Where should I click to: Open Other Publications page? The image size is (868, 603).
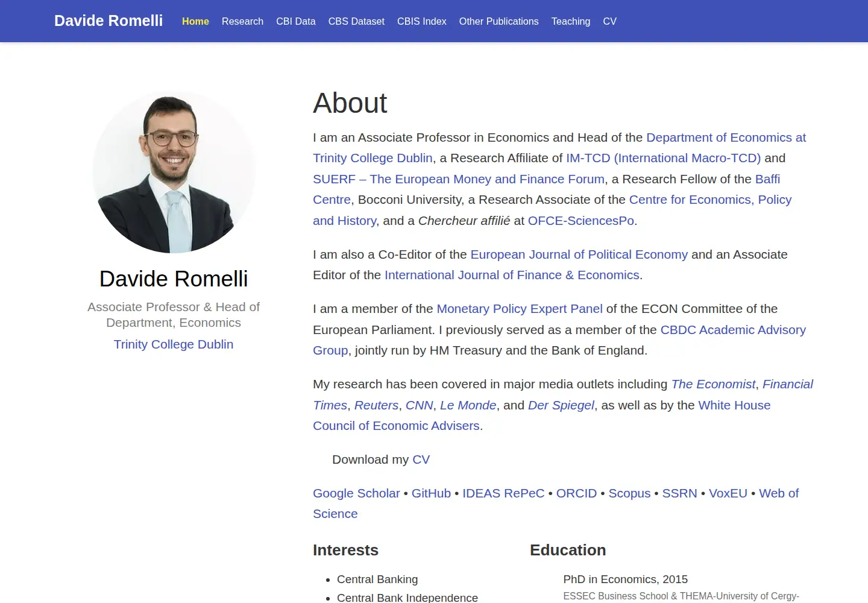(x=499, y=21)
